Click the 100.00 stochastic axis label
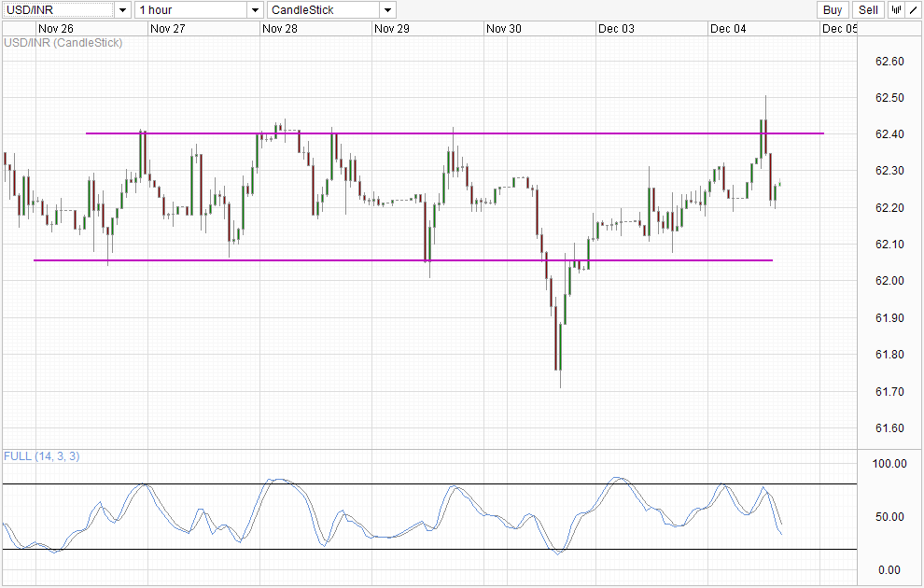Image resolution: width=924 pixels, height=588 pixels. [889, 464]
